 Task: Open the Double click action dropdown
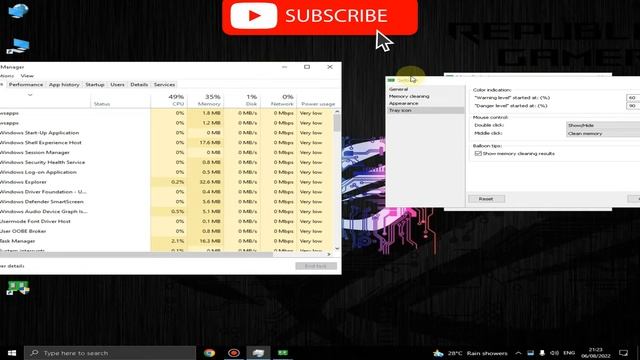click(x=603, y=125)
